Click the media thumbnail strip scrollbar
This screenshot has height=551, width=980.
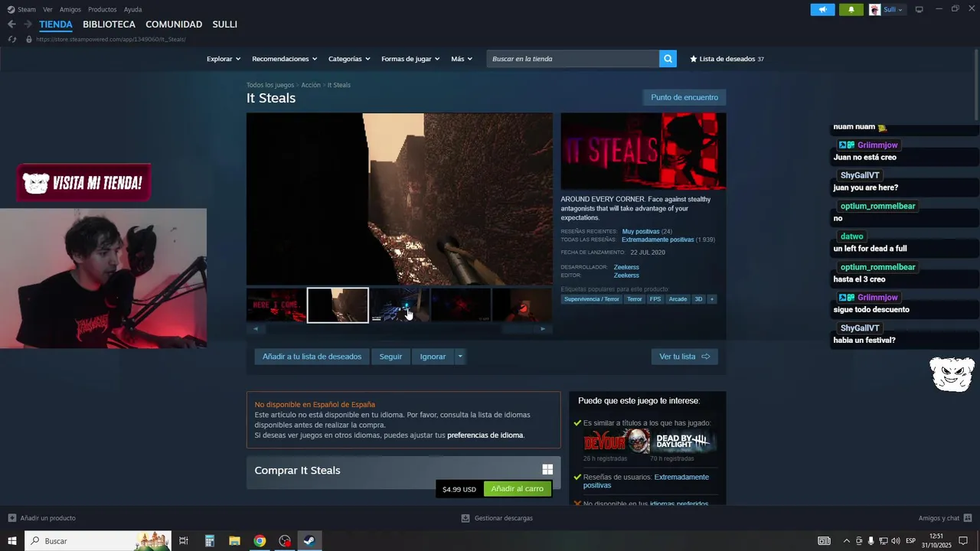399,329
